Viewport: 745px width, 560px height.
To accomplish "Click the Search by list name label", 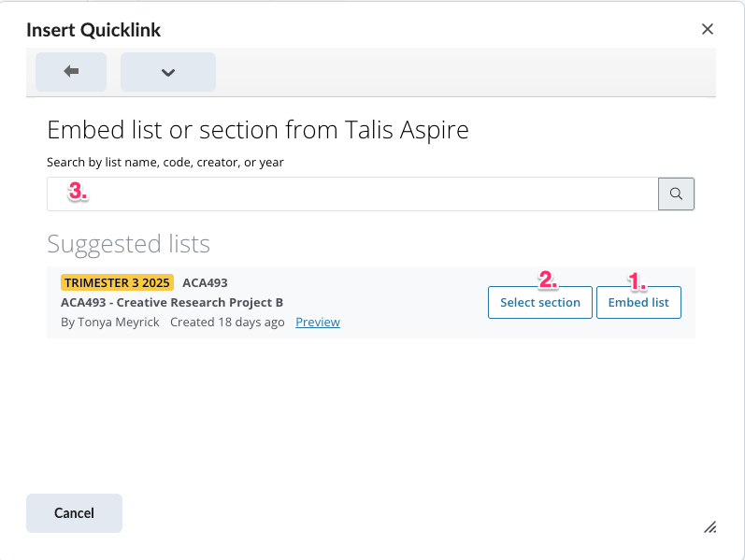I will [165, 162].
